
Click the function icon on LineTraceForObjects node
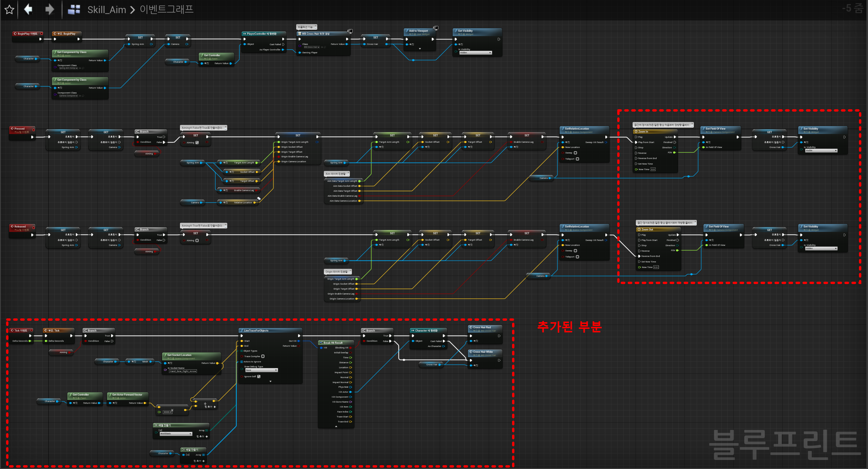click(241, 331)
